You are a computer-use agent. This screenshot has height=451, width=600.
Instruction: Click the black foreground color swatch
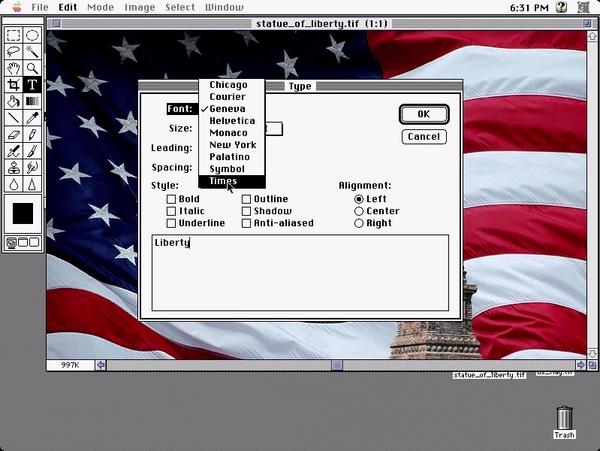coord(23,213)
